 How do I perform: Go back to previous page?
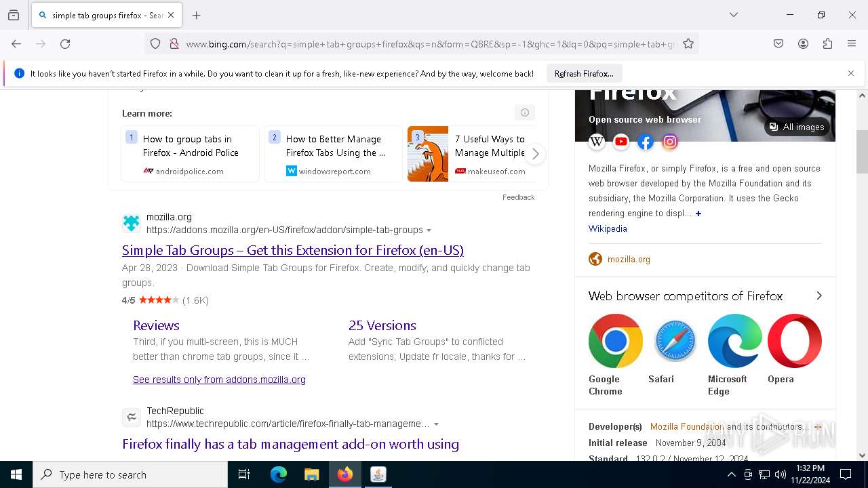pyautogui.click(x=16, y=44)
